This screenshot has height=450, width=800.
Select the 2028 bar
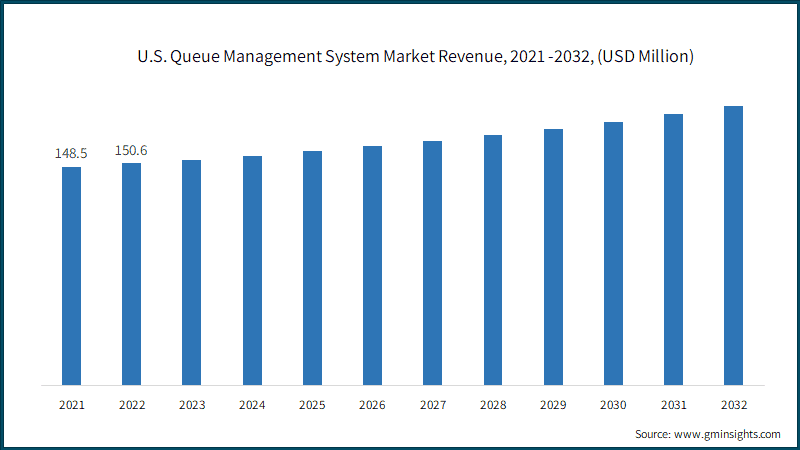tap(493, 260)
